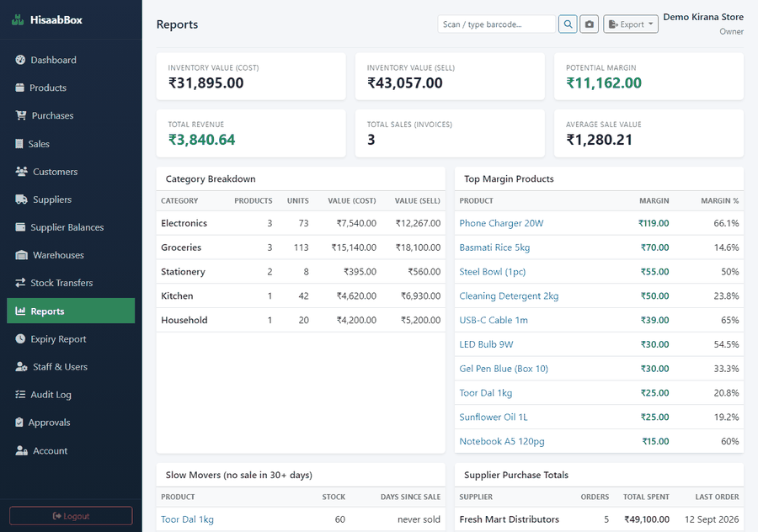This screenshot has height=532, width=758.
Task: Open the Audit Log
Action: pos(71,394)
